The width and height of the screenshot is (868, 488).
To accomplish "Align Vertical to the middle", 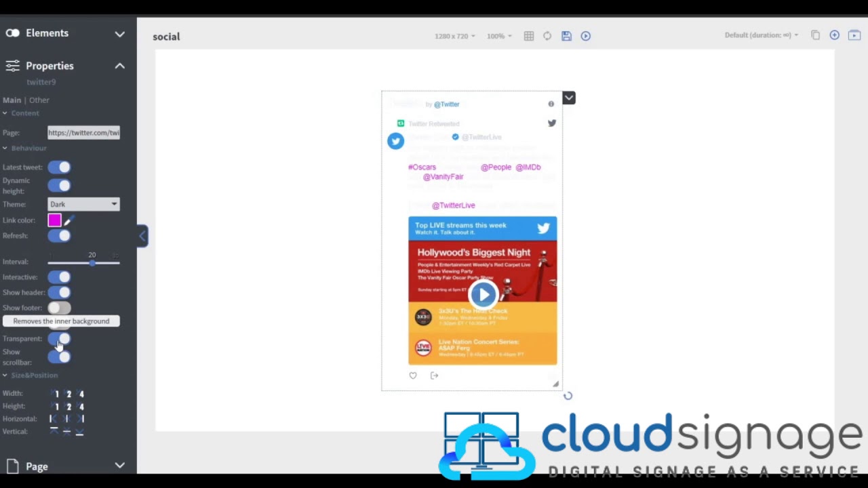I will pyautogui.click(x=66, y=432).
